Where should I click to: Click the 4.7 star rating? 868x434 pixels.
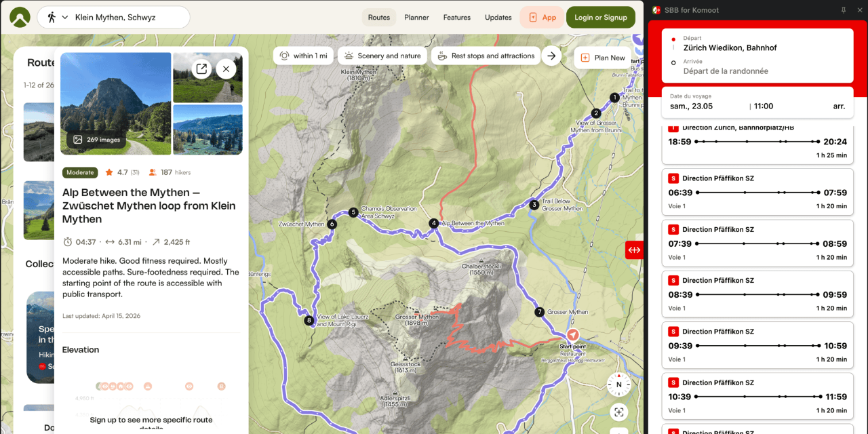[117, 172]
